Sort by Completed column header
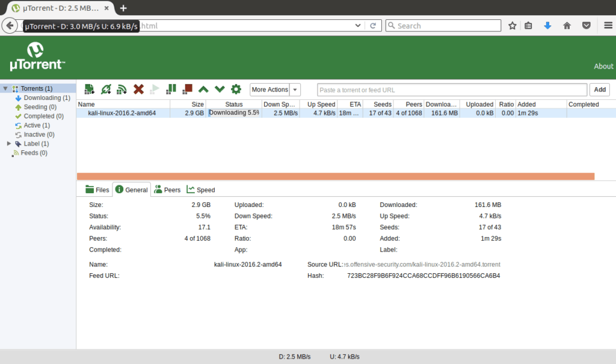616x364 pixels. pos(591,104)
